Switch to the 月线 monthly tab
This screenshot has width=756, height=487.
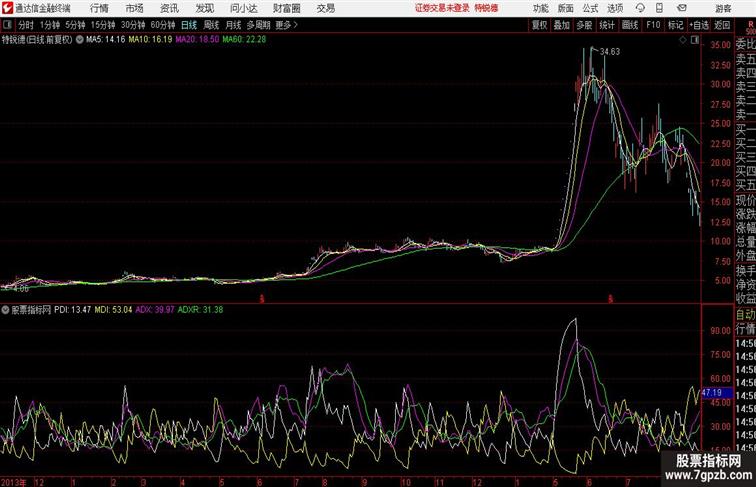233,25
